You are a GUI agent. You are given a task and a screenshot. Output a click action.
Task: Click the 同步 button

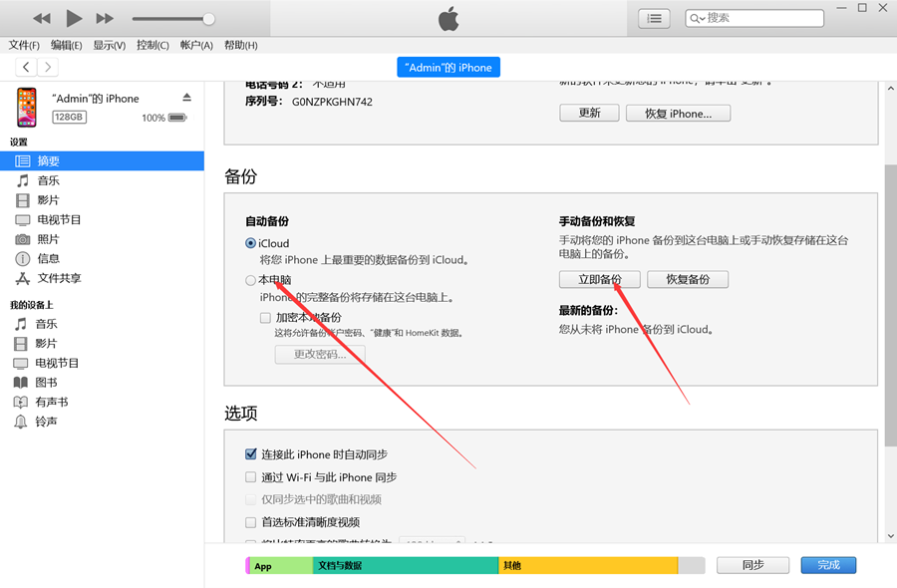[x=752, y=565]
